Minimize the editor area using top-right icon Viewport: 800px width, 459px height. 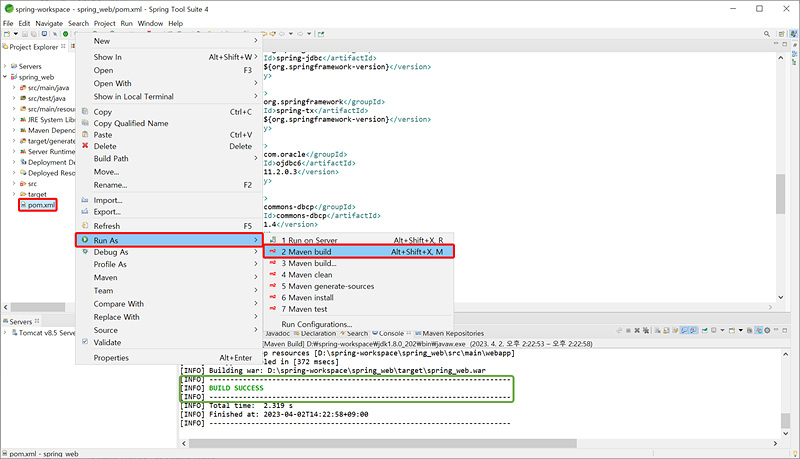(x=776, y=44)
